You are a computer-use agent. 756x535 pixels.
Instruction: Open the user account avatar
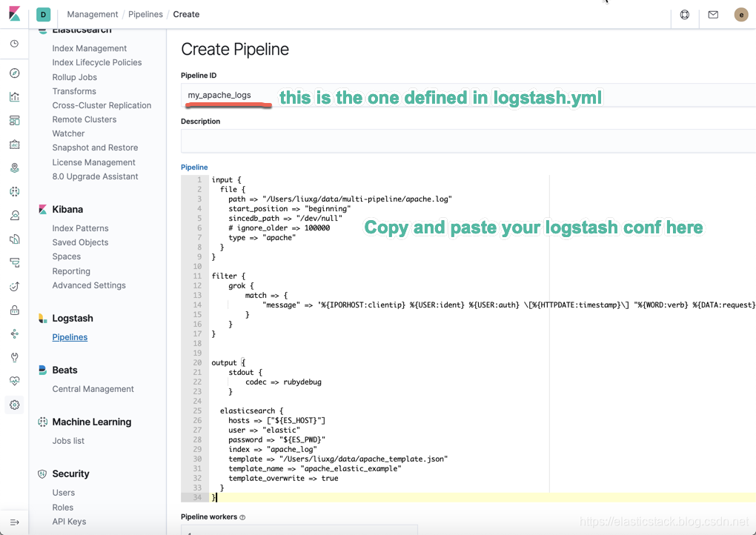pyautogui.click(x=741, y=15)
